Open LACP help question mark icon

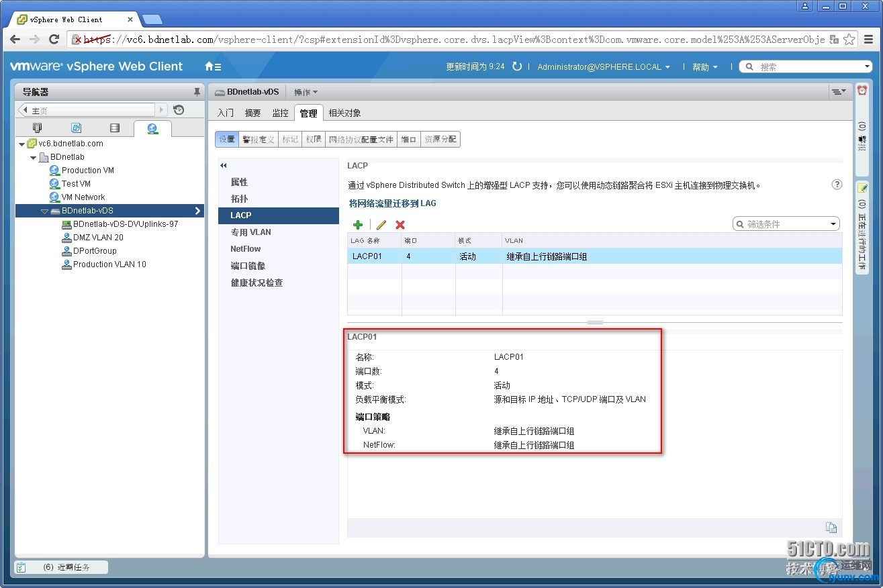(x=837, y=185)
